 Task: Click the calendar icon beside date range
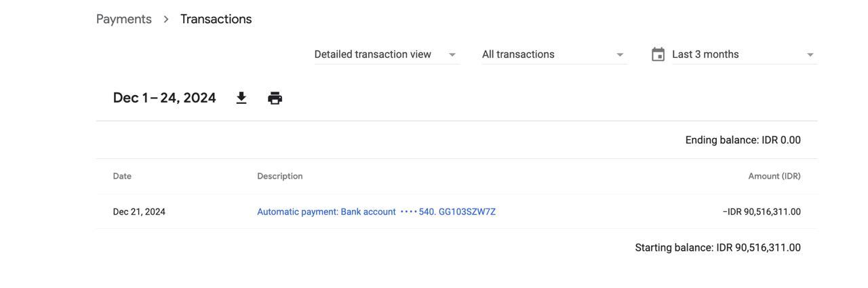pos(658,54)
